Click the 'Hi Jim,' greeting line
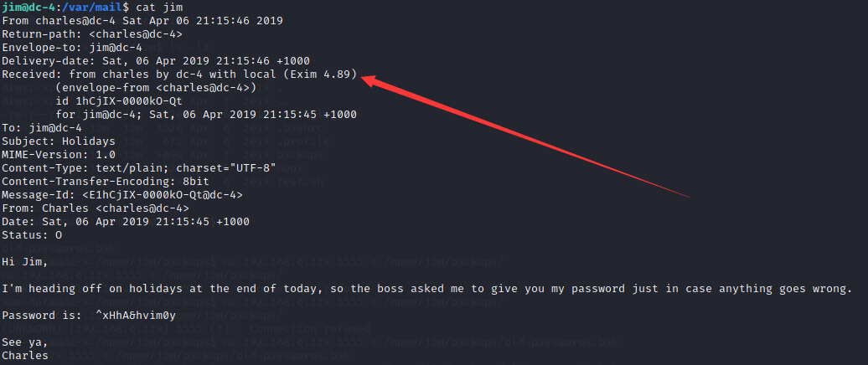This screenshot has height=365, width=868. [25, 261]
